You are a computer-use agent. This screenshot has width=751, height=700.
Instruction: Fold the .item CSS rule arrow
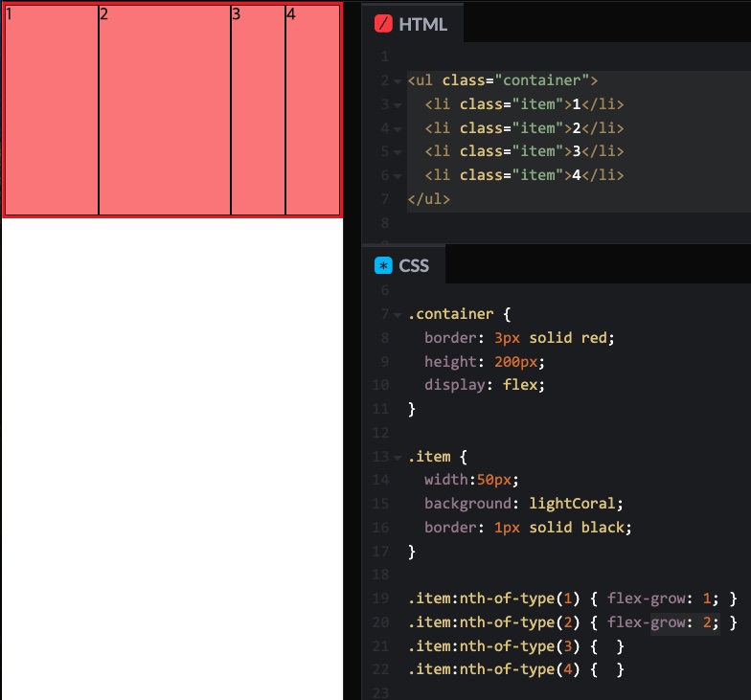pos(398,458)
